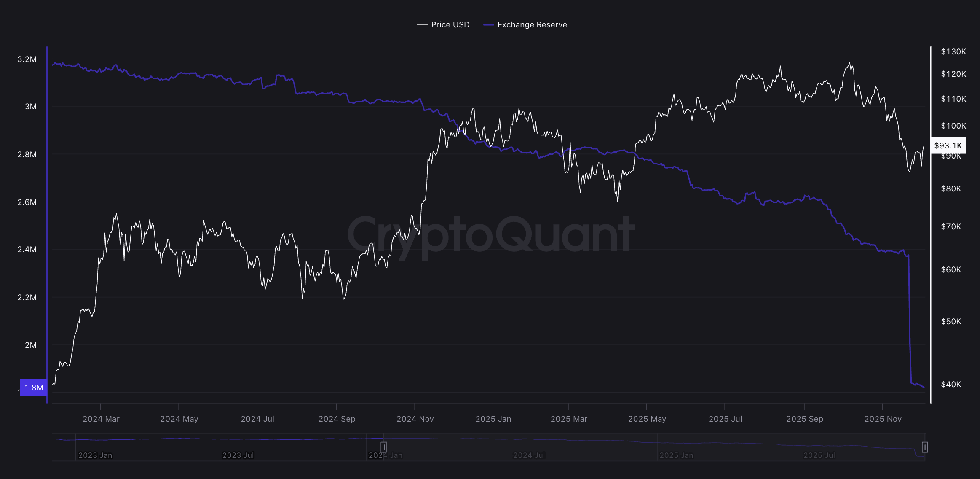
Task: Click the $40K right axis label
Action: coord(951,384)
